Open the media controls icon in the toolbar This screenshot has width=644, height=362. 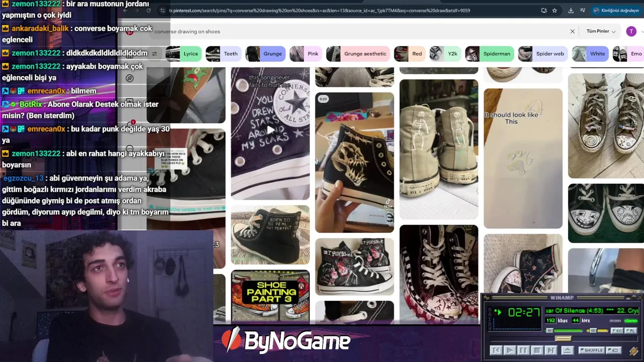[x=582, y=11]
